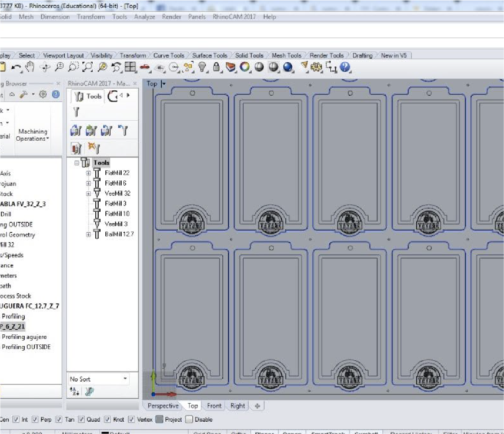Open the four-viewport layout icon
Screen dimensions: 504x434
[x=130, y=67]
